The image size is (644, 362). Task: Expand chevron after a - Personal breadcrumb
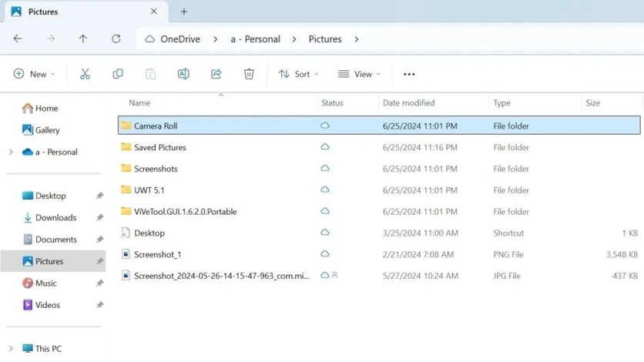pyautogui.click(x=294, y=39)
